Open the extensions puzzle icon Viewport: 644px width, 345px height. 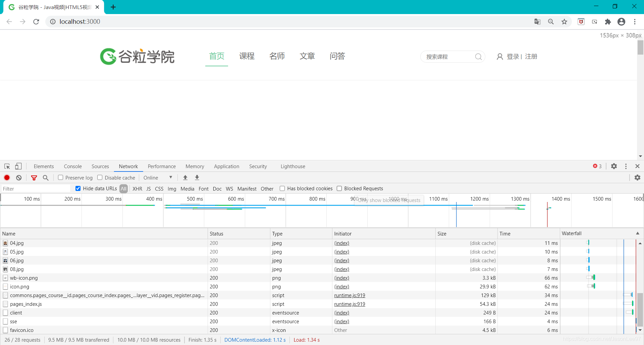coord(608,21)
